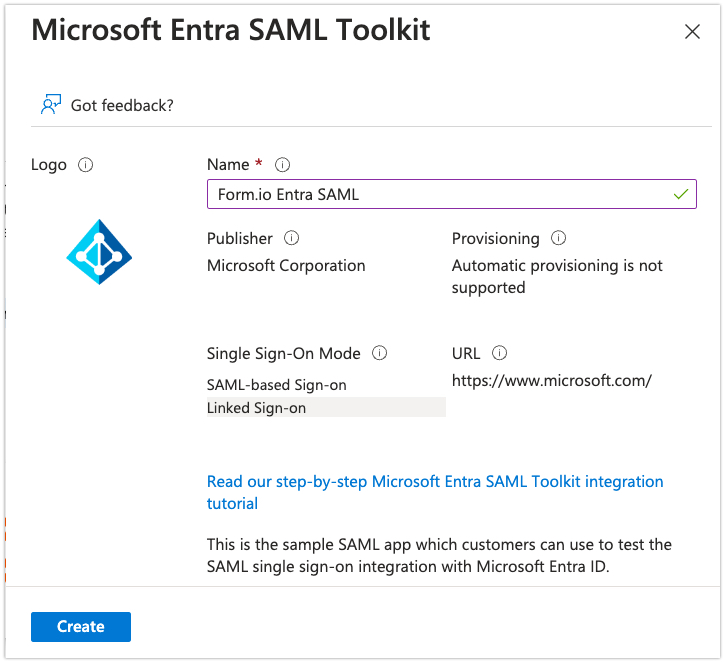
Task: Click the Name field containing Form.io Entra SAML
Action: click(451, 194)
